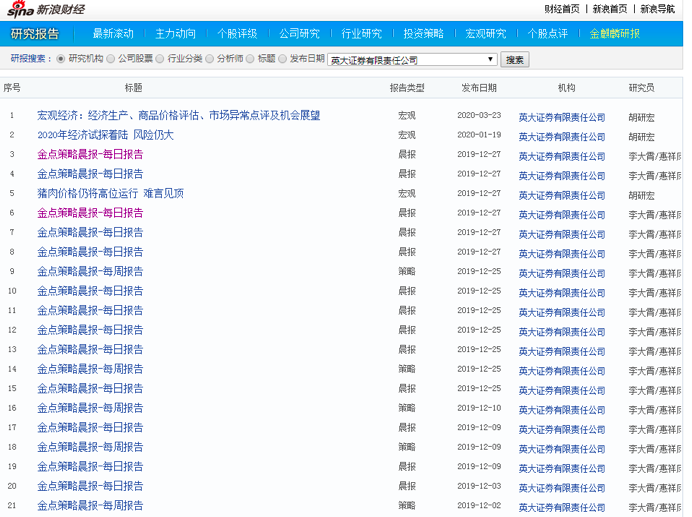Click the 研究报告 section heading

coord(35,34)
